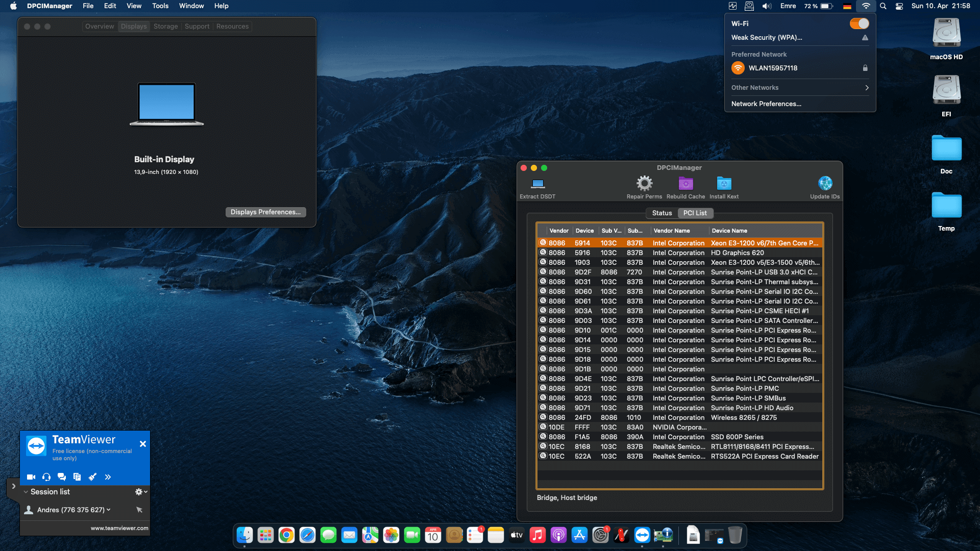The image size is (980, 551).
Task: Click the TeamViewer audio headset icon
Action: click(x=46, y=477)
